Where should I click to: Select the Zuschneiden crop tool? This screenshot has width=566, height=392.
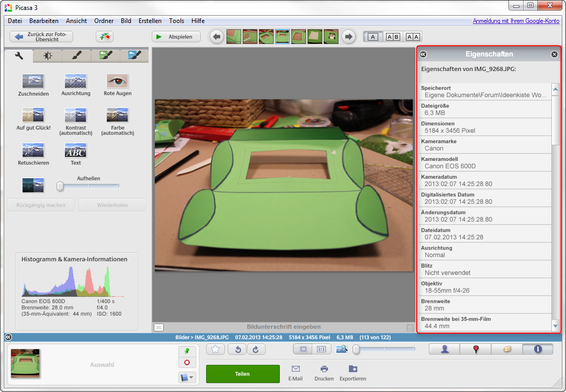tap(33, 82)
